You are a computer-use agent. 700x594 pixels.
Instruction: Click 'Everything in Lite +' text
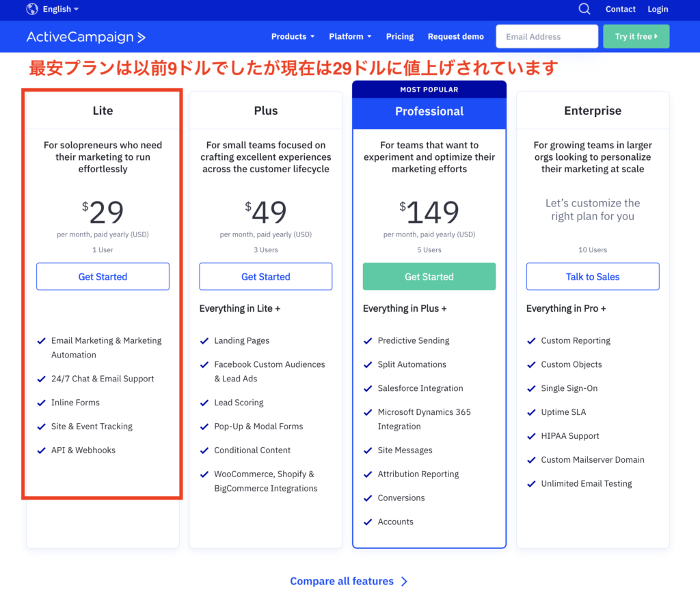(x=240, y=308)
